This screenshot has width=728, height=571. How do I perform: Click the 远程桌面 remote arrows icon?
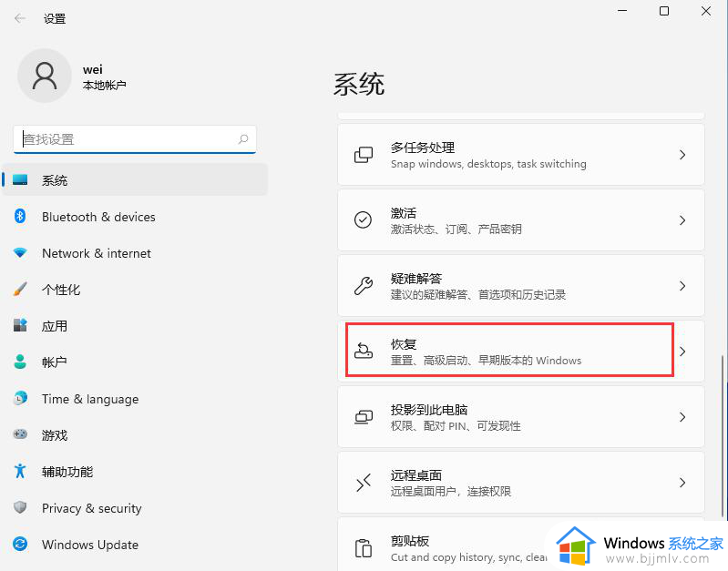click(x=363, y=483)
